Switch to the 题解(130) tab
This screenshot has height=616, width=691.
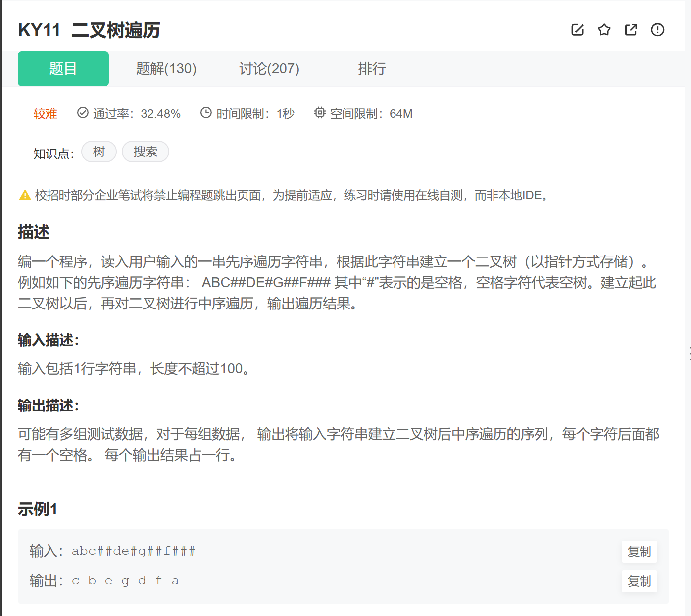(166, 69)
